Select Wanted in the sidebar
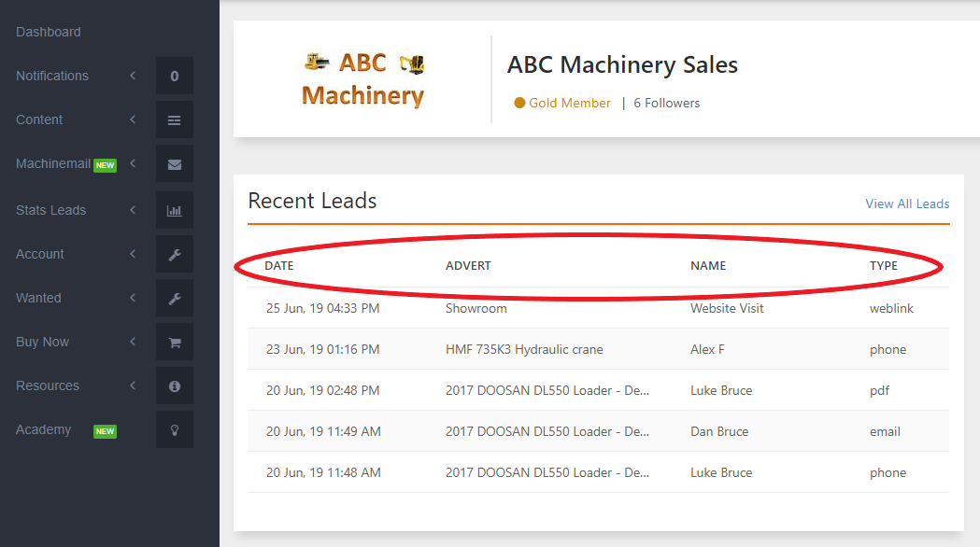This screenshot has width=980, height=547. [x=38, y=298]
